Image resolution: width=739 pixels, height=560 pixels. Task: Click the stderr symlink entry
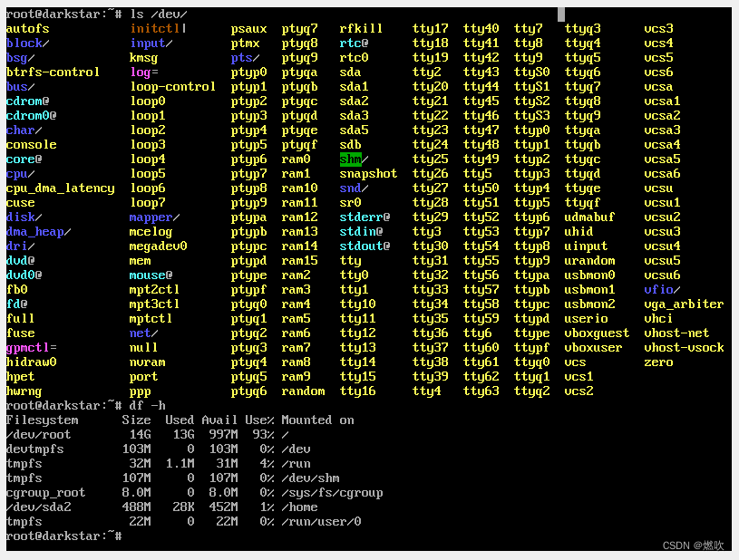point(363,217)
